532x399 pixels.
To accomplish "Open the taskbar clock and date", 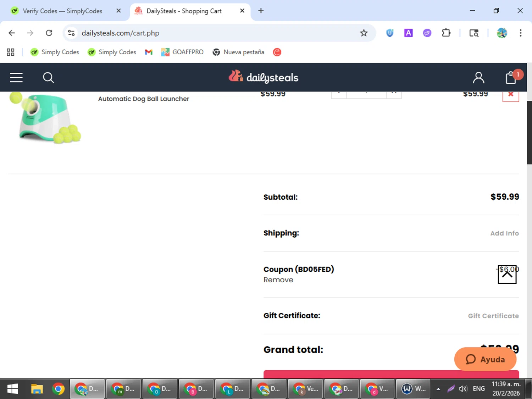I will tap(506, 389).
